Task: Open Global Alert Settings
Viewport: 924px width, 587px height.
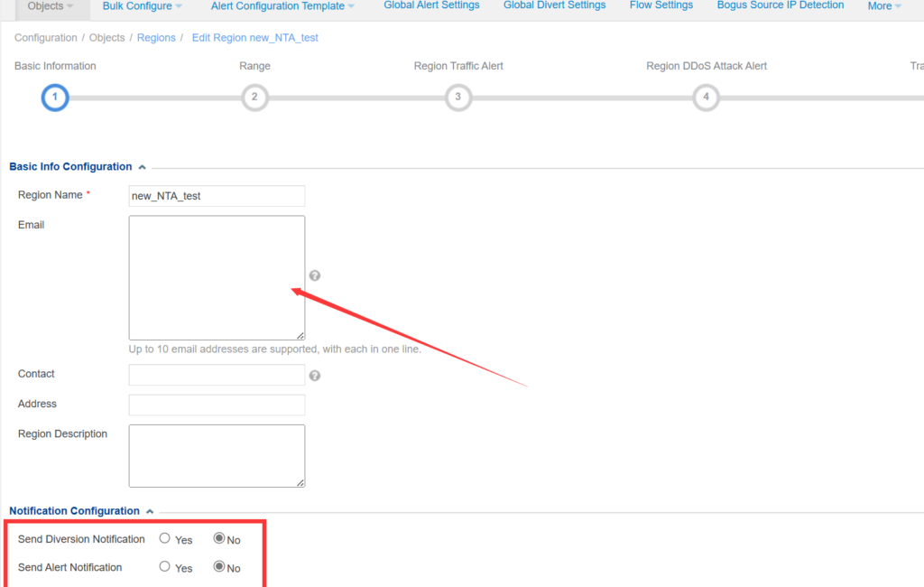Action: (431, 5)
